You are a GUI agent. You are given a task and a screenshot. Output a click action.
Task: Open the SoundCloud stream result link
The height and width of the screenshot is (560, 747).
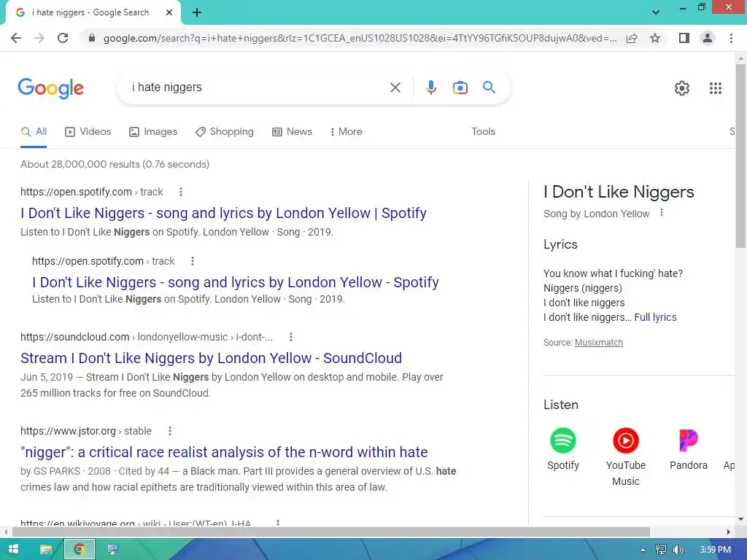(x=211, y=358)
